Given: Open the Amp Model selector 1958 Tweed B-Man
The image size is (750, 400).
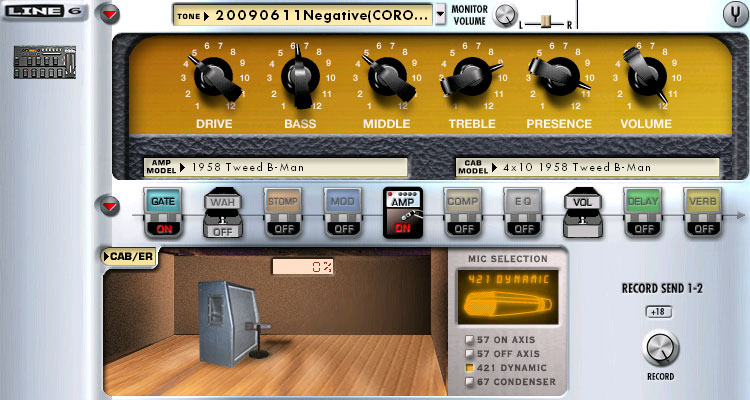Looking at the screenshot, I should [276, 167].
